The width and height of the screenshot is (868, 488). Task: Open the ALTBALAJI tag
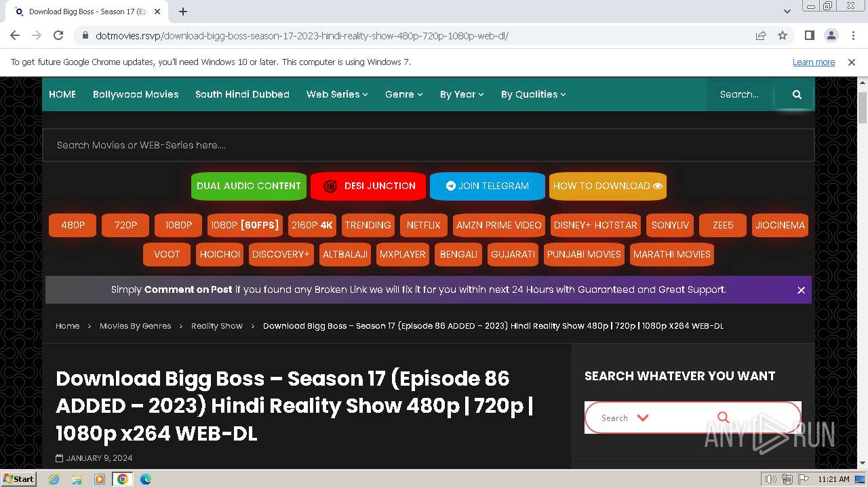pyautogui.click(x=345, y=254)
